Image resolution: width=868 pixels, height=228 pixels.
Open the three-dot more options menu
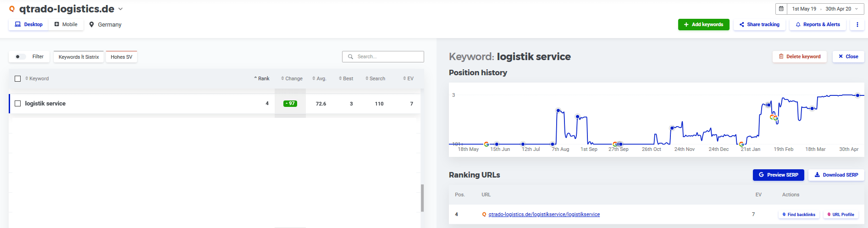[857, 24]
